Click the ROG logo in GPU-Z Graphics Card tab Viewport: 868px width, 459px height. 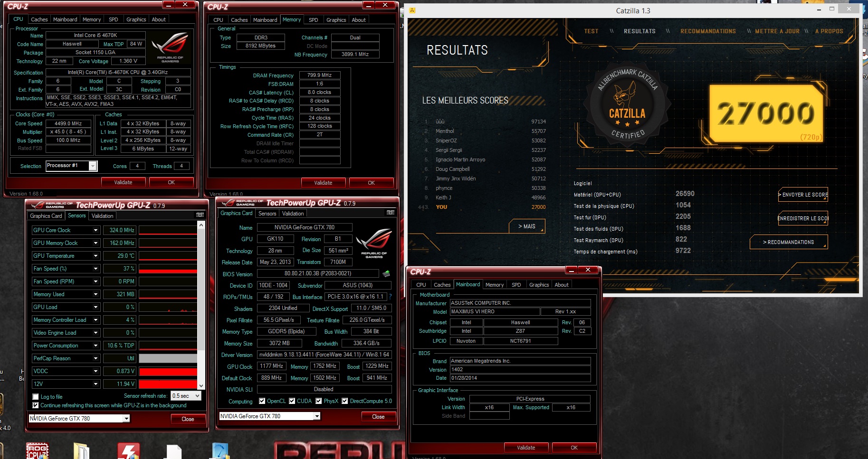click(x=374, y=243)
